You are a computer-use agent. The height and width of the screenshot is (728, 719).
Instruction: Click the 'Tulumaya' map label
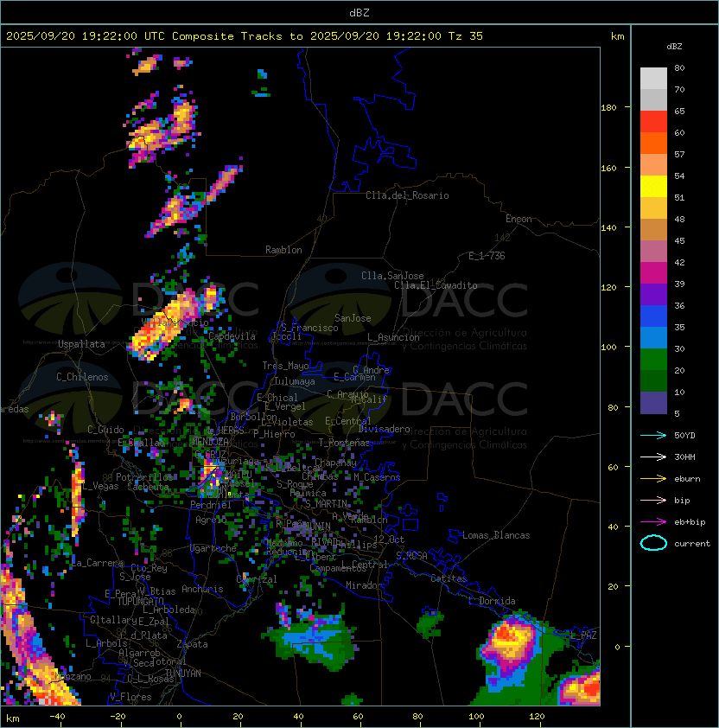tap(295, 381)
